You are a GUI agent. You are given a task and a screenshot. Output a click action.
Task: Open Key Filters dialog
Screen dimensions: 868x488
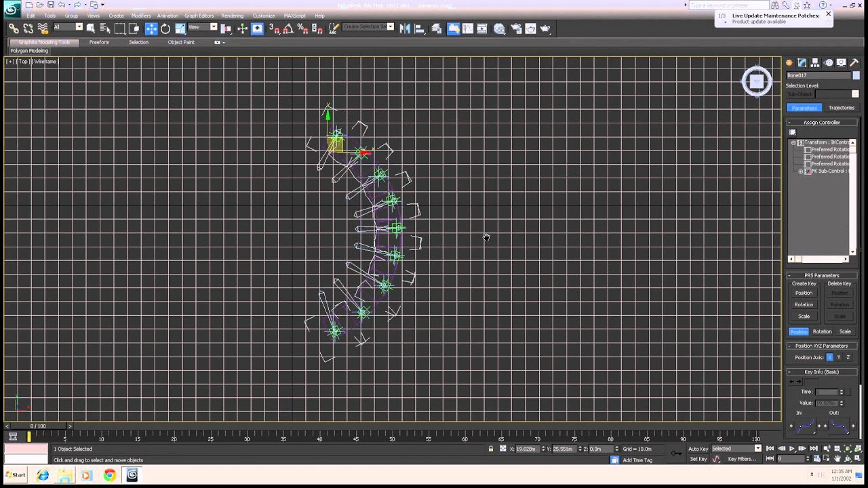click(x=742, y=459)
